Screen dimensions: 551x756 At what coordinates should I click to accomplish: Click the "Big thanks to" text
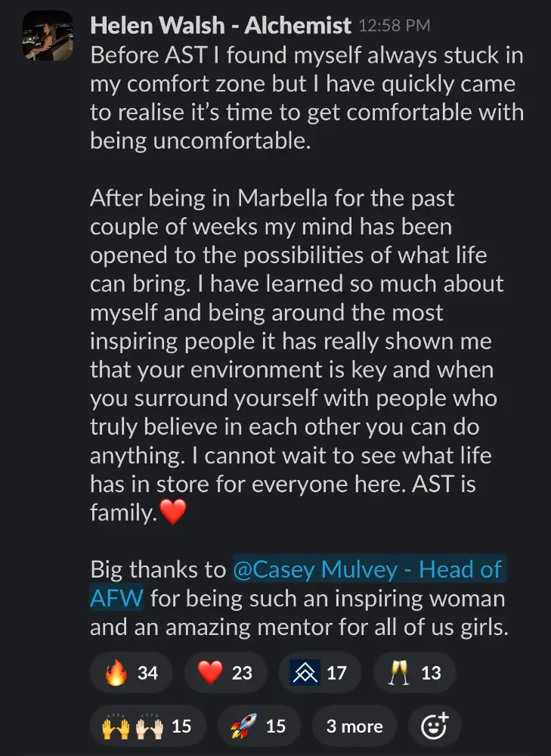(157, 569)
